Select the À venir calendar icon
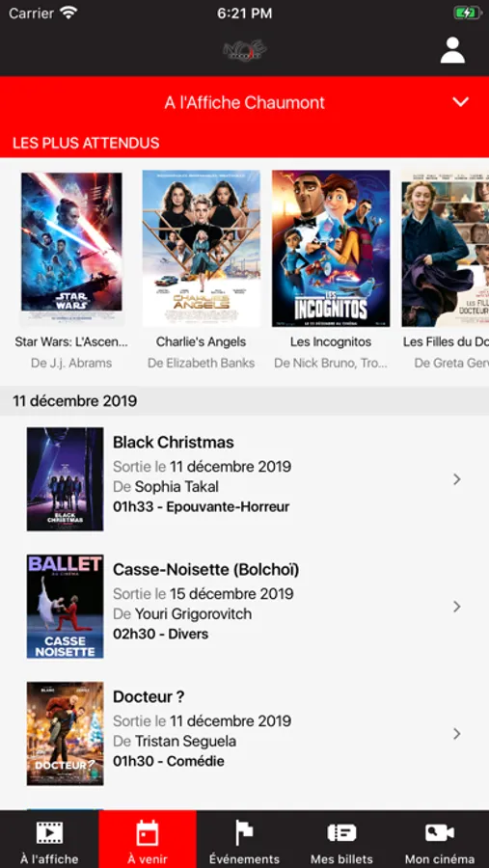This screenshot has width=489, height=868. [148, 832]
